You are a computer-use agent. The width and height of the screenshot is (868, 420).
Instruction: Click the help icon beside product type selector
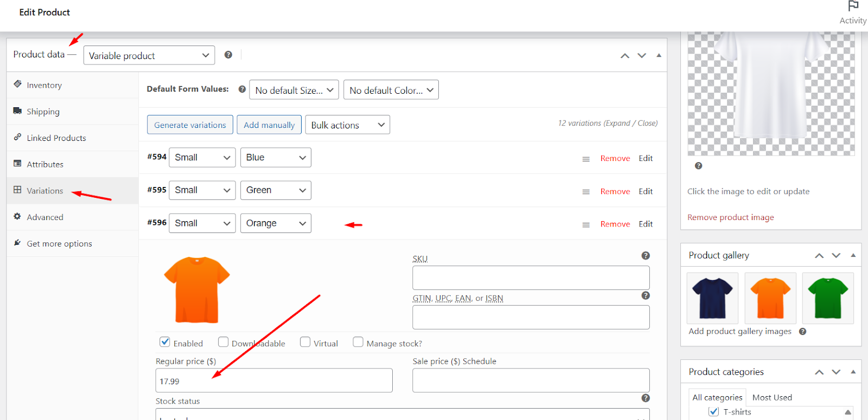click(228, 55)
